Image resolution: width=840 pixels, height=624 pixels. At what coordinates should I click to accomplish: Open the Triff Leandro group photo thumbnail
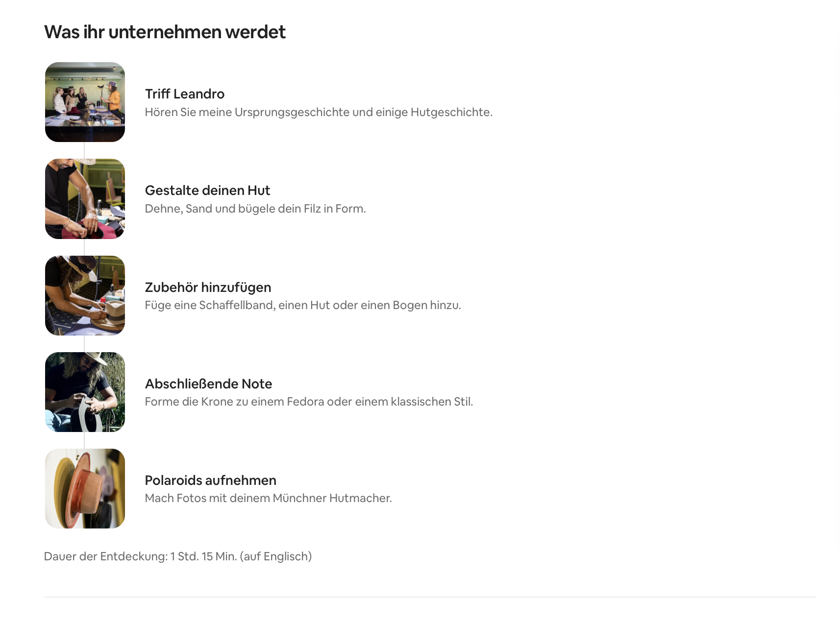tap(85, 102)
